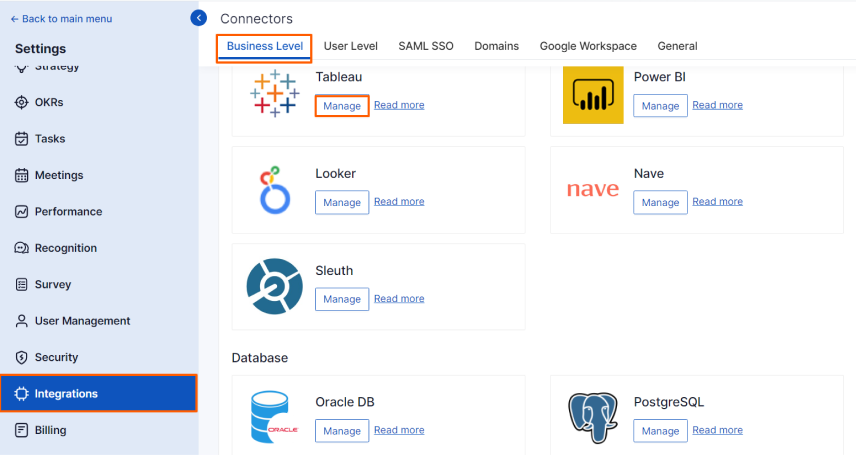
Task: Switch to the User Level tab
Action: (x=350, y=46)
